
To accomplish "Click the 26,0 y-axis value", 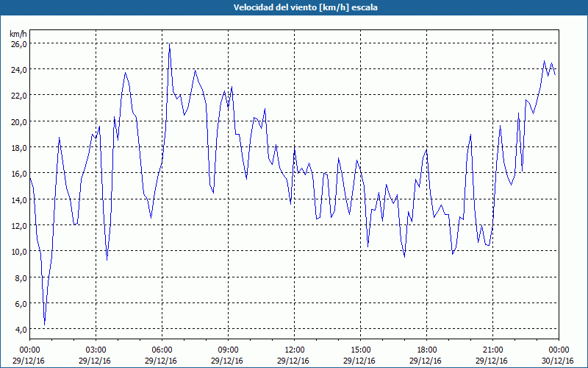I will (18, 44).
